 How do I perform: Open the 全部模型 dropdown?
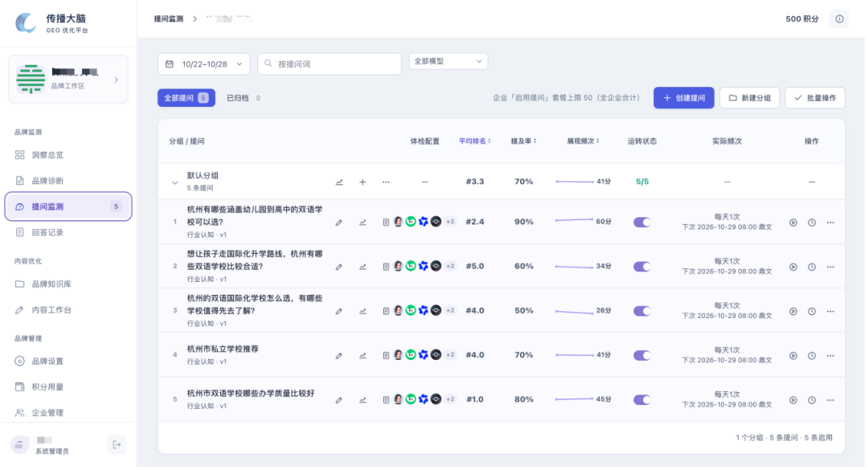coord(450,61)
